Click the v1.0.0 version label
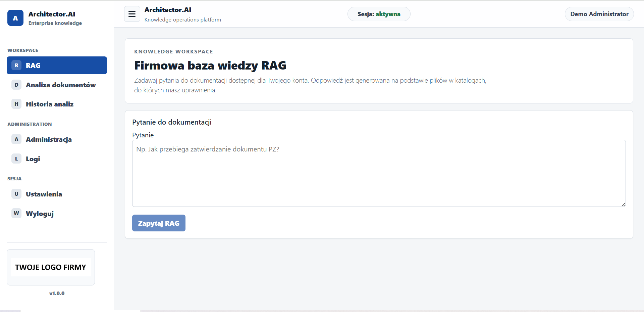644x312 pixels. pyautogui.click(x=57, y=293)
